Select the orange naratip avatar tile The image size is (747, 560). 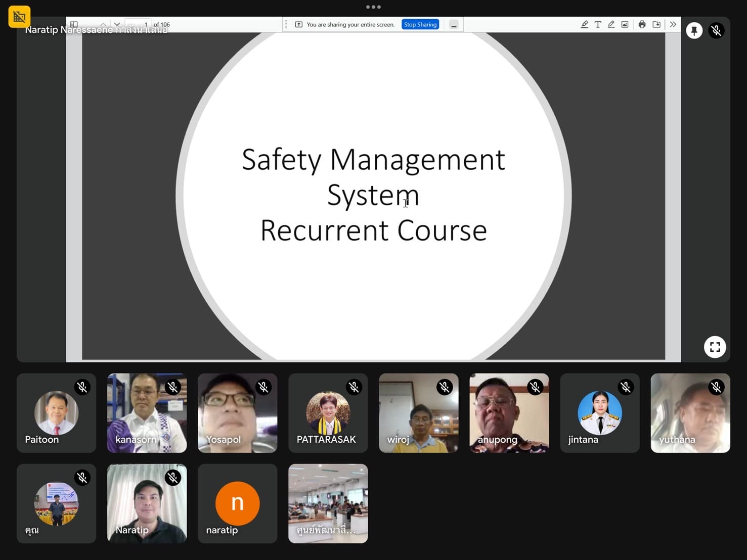[x=237, y=503]
